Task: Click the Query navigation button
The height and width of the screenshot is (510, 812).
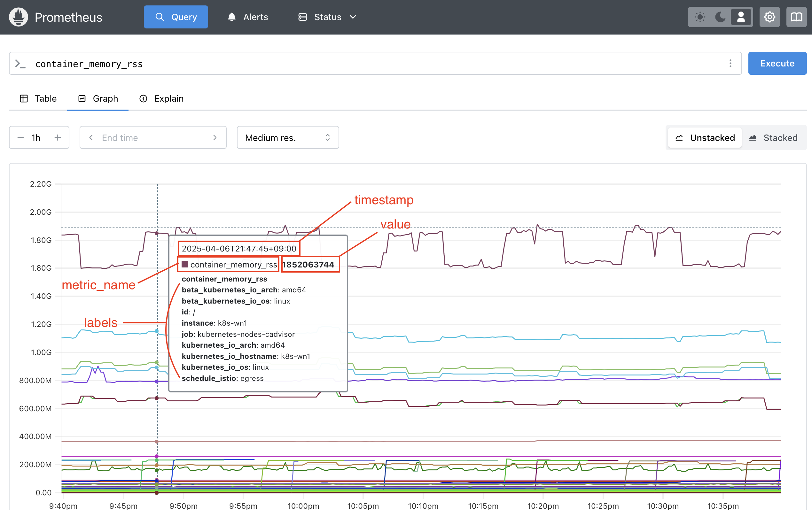Action: [x=176, y=17]
